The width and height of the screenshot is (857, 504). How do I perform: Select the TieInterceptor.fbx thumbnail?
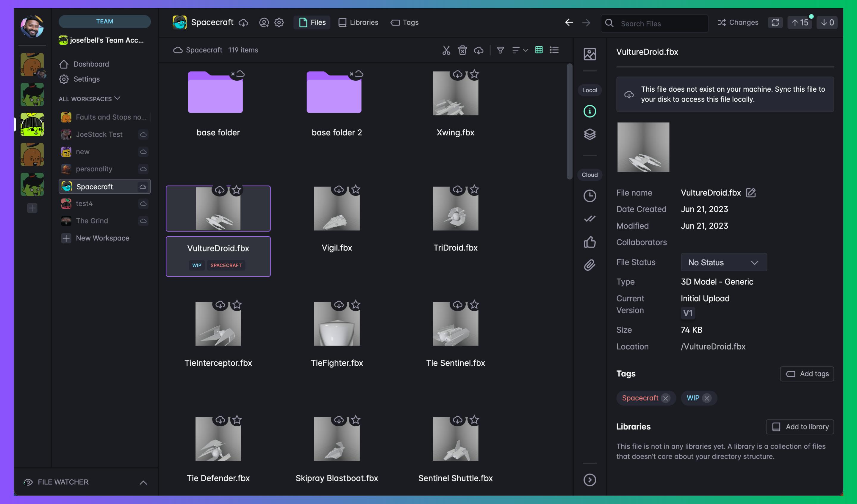[218, 324]
